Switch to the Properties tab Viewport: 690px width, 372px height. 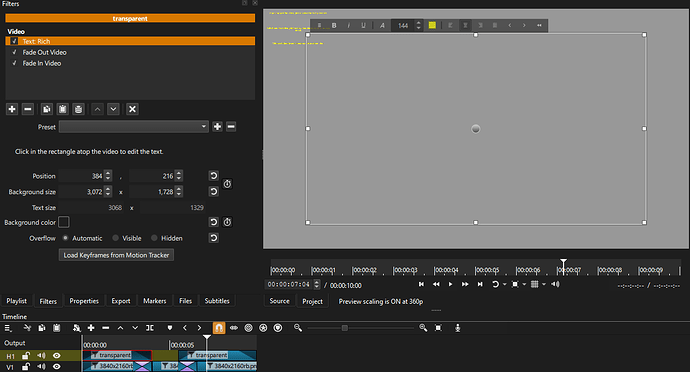(x=84, y=301)
